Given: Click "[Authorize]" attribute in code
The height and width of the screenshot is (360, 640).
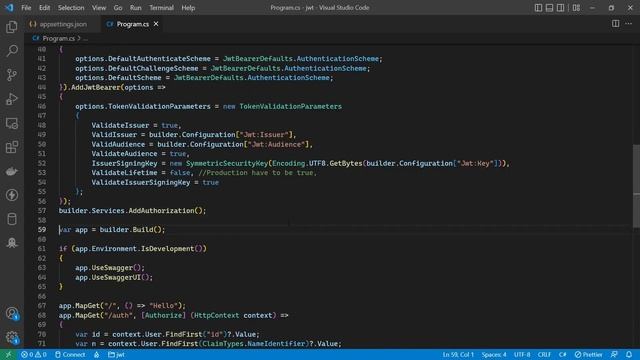Looking at the screenshot, I should [163, 316].
